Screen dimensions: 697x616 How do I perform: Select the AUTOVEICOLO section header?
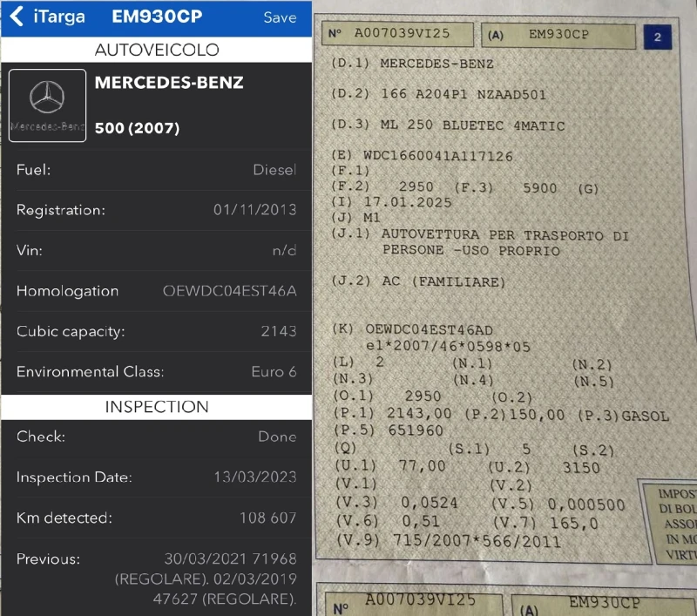point(157,50)
